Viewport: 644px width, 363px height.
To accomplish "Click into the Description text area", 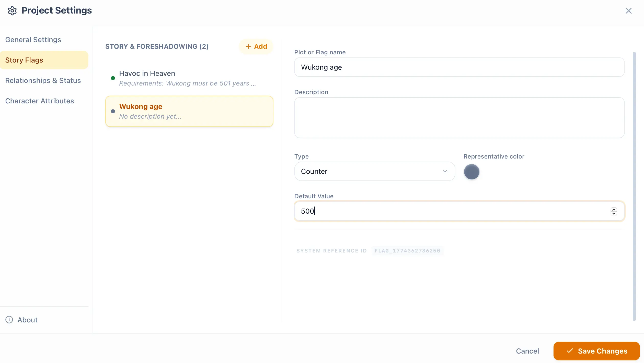I will pyautogui.click(x=459, y=118).
